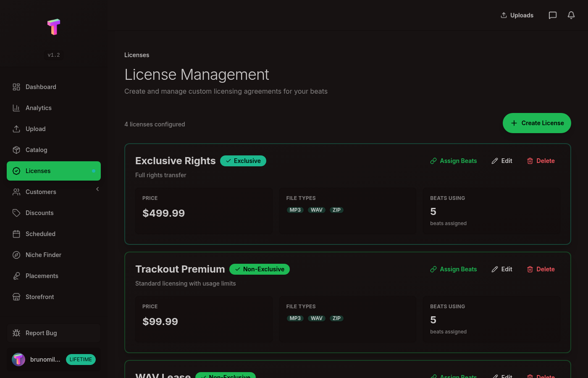588x378 pixels.
Task: Open the Storefront page
Action: point(39,297)
